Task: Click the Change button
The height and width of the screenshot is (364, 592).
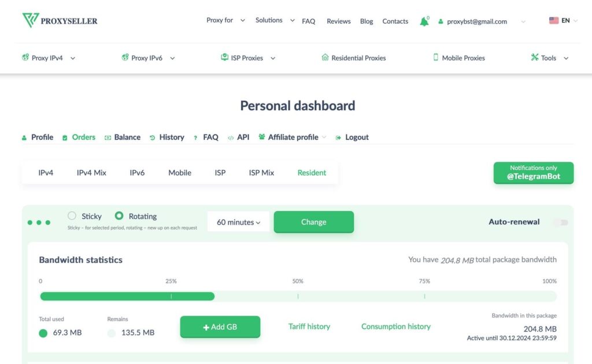Action: point(313,221)
